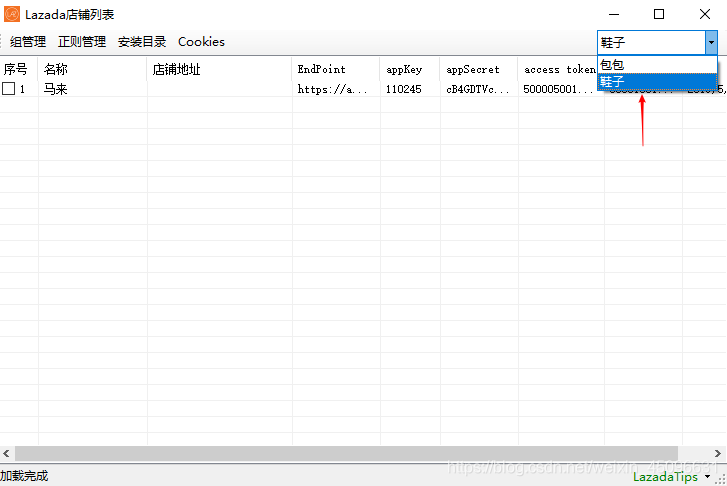The image size is (727, 486).
Task: Sort by the 名称 column header
Action: (x=92, y=69)
